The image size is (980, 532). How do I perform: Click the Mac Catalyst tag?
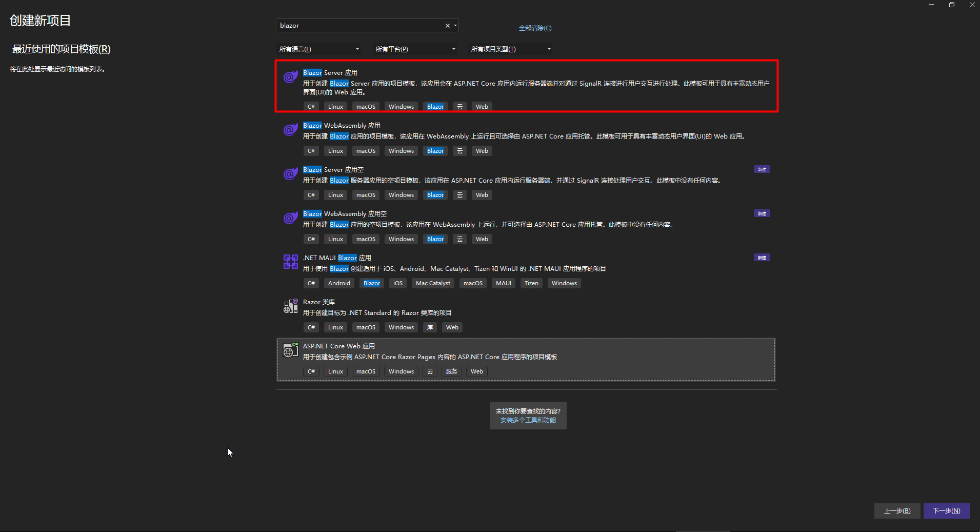click(433, 283)
